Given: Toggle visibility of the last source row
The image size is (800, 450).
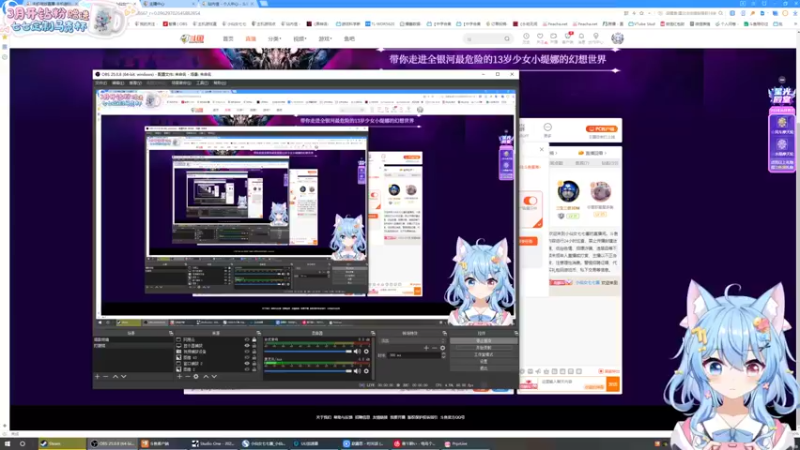Looking at the screenshot, I should click(247, 369).
